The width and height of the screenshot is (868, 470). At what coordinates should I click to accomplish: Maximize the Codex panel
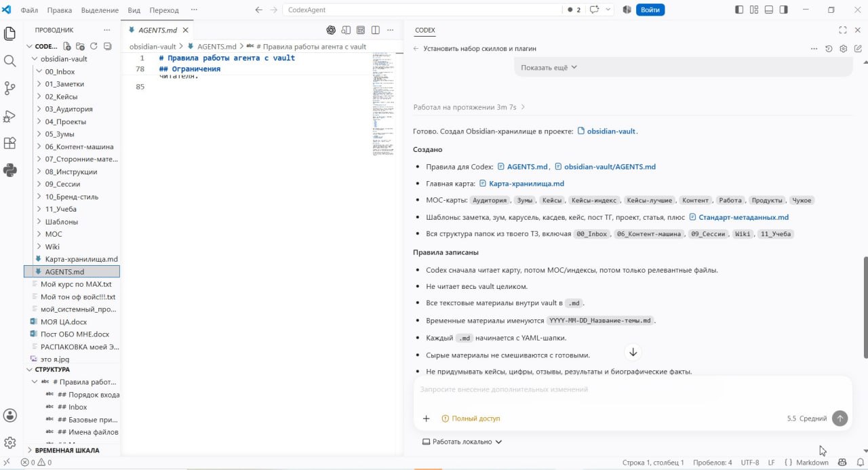(x=843, y=30)
